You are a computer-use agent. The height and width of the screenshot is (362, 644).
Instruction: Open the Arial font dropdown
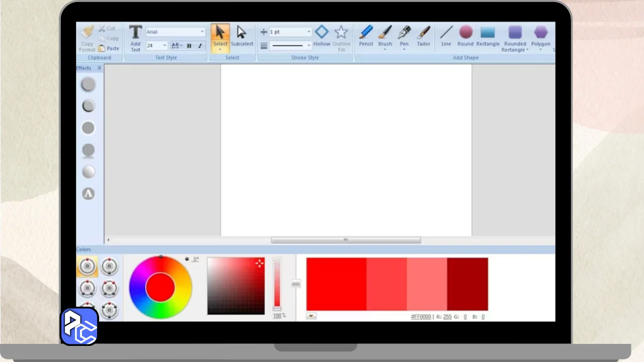pyautogui.click(x=202, y=32)
